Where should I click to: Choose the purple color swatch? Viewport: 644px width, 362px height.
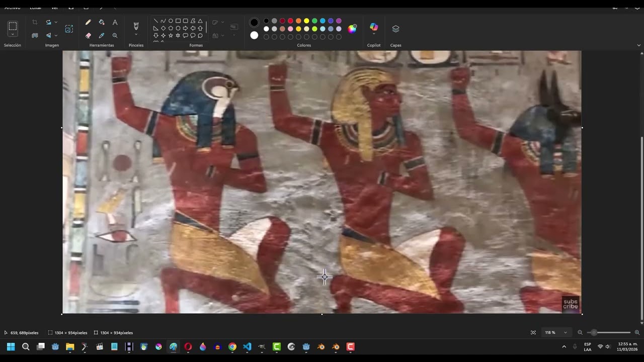point(339,21)
